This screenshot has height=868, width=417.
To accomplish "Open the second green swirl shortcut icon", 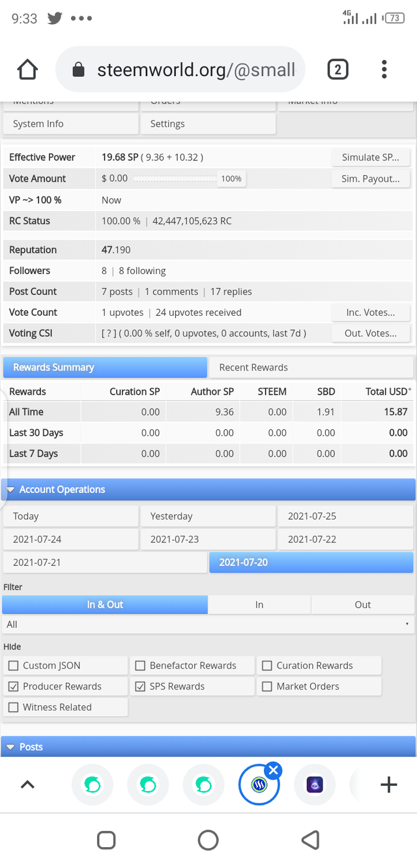I will pyautogui.click(x=148, y=785).
